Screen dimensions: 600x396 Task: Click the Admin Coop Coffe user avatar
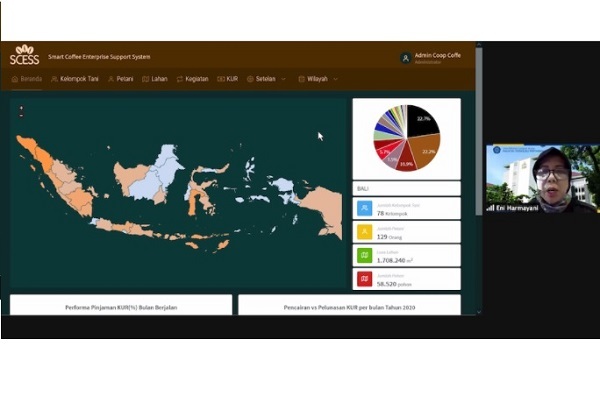(x=406, y=58)
